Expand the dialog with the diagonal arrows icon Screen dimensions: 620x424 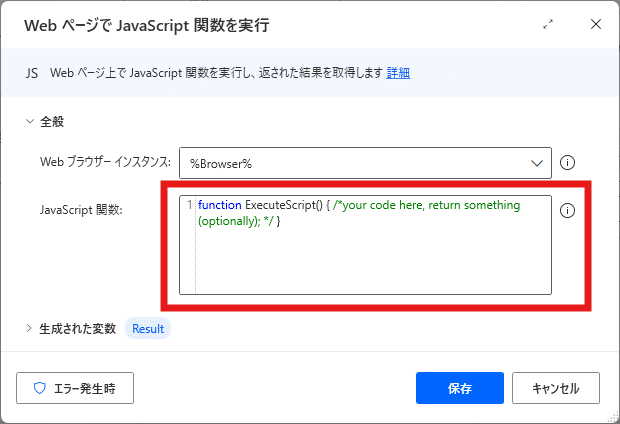(548, 25)
